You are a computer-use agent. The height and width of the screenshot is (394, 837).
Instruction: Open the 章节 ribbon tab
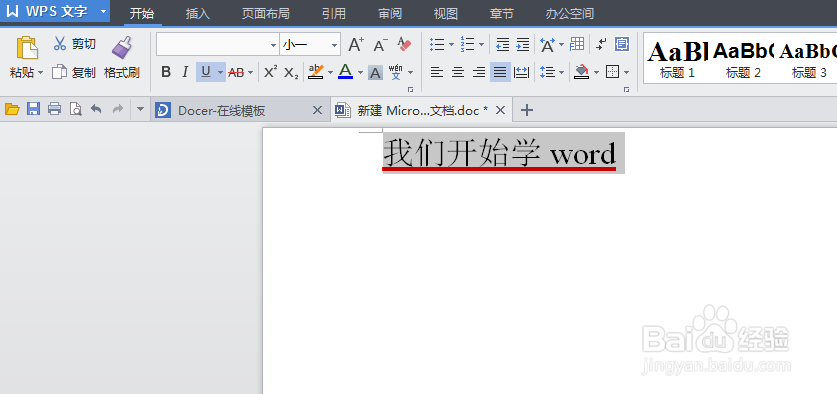(x=501, y=13)
